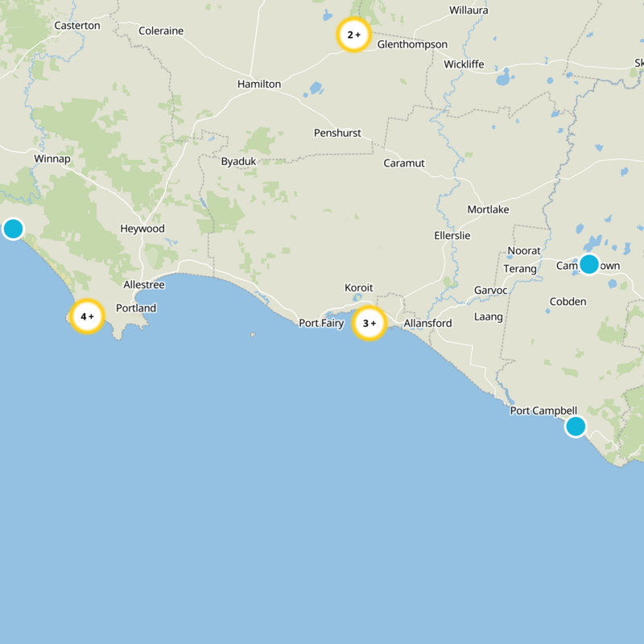Click the Hamilton town label

coord(258,84)
